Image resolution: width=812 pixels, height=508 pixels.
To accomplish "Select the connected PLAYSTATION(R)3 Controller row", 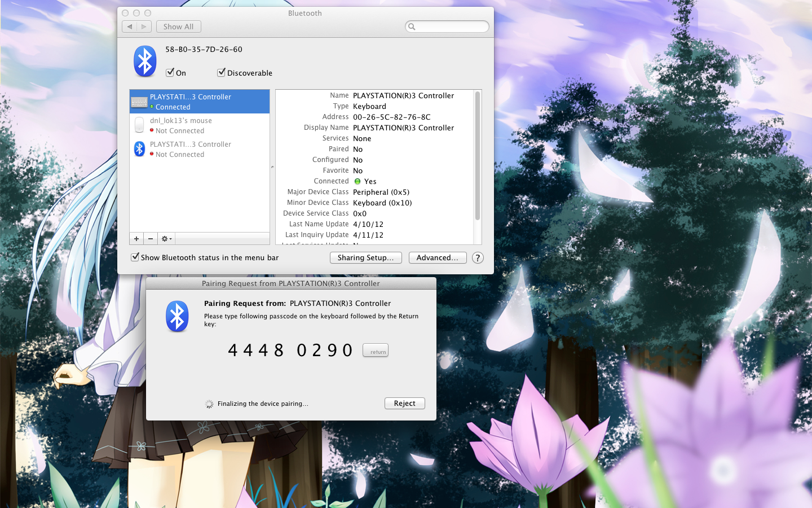I will coord(200,102).
